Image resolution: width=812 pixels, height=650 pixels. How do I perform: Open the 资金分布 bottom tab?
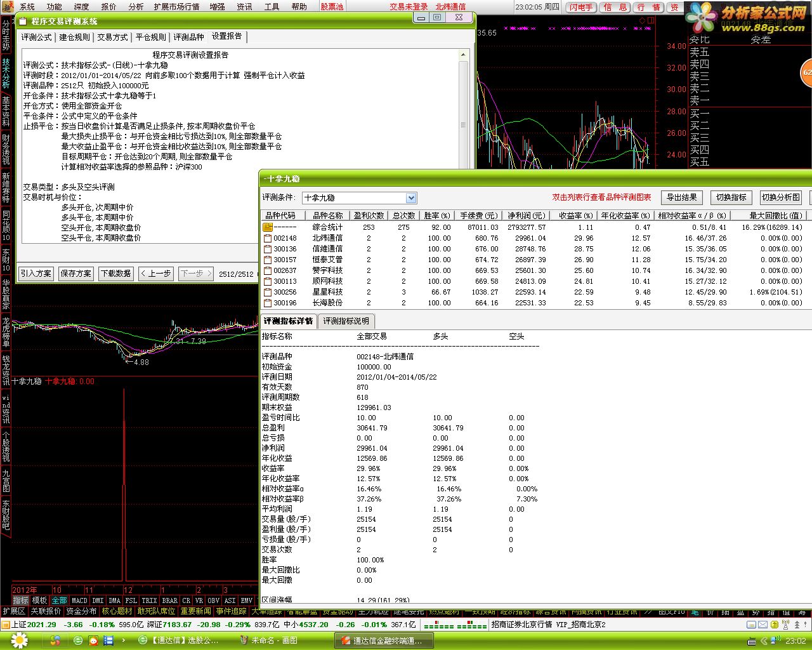click(x=81, y=611)
